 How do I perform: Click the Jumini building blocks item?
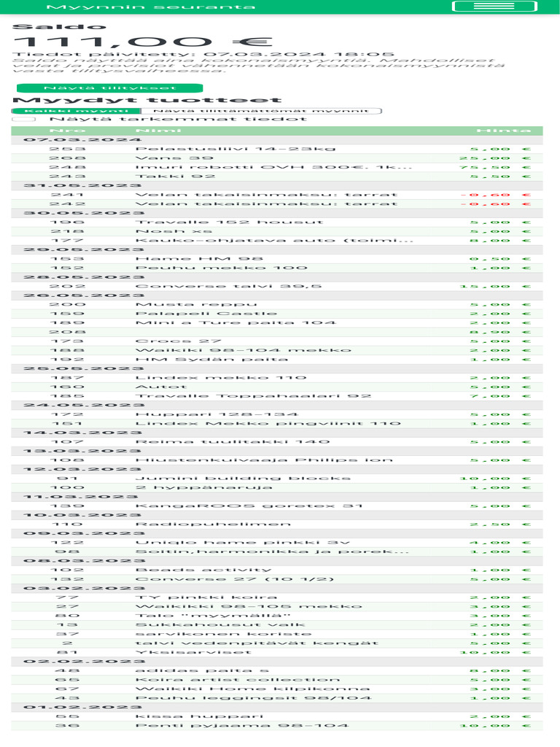click(x=243, y=479)
